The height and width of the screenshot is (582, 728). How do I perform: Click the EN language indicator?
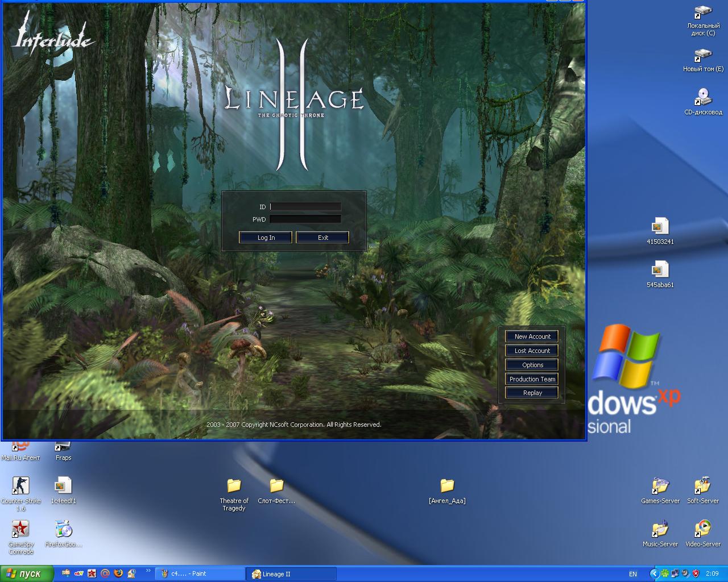[x=633, y=574]
